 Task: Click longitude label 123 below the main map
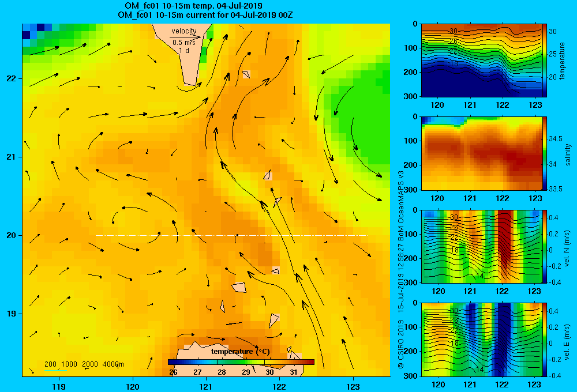(x=353, y=386)
